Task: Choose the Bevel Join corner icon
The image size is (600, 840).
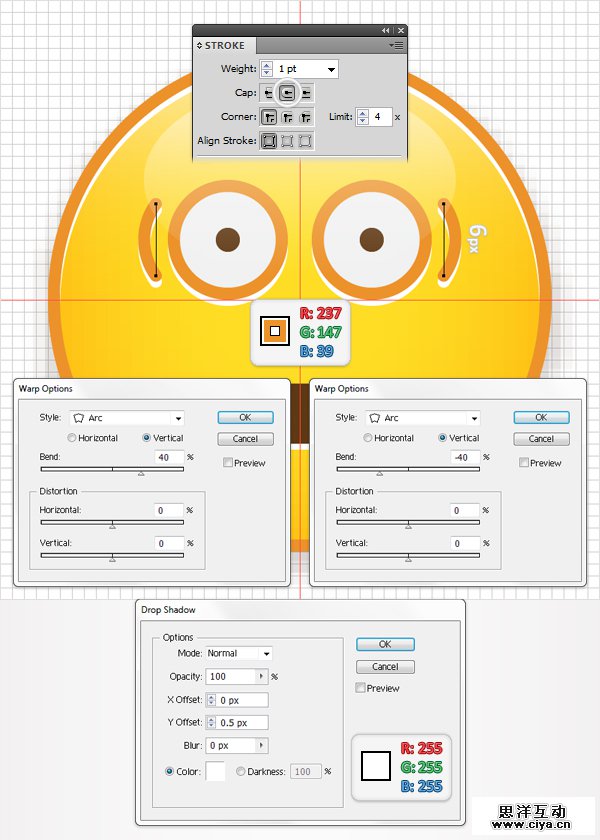Action: pos(305,117)
